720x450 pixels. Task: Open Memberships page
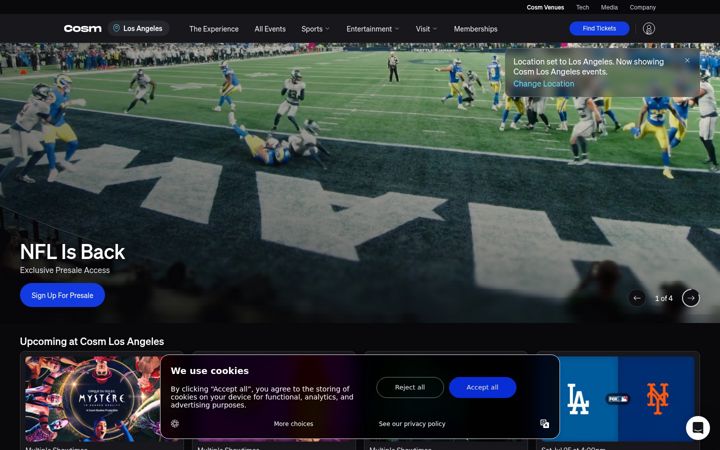click(476, 29)
